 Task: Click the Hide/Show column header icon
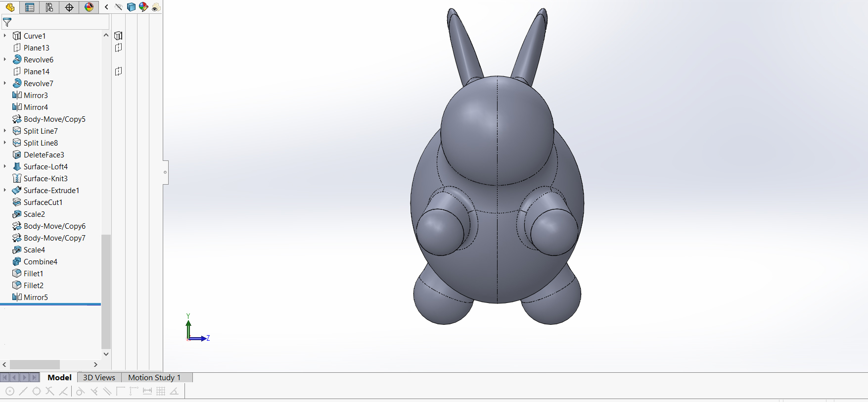[x=119, y=7]
